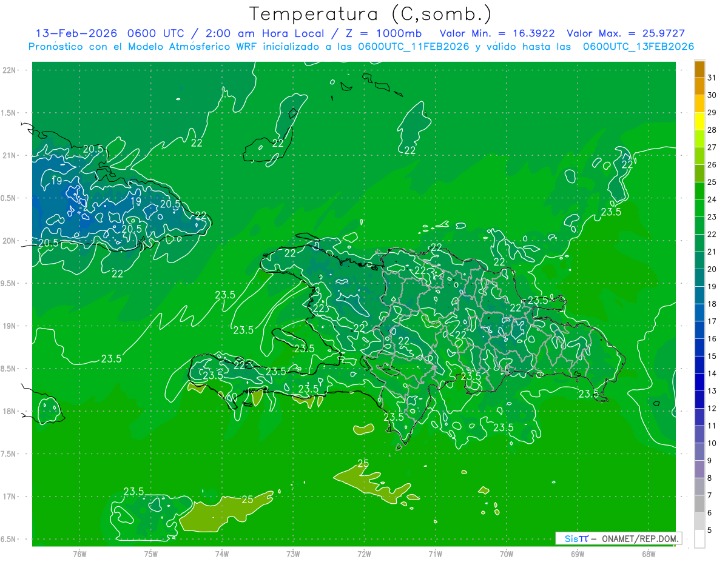Select the '22N' latitude axis label

[10, 70]
